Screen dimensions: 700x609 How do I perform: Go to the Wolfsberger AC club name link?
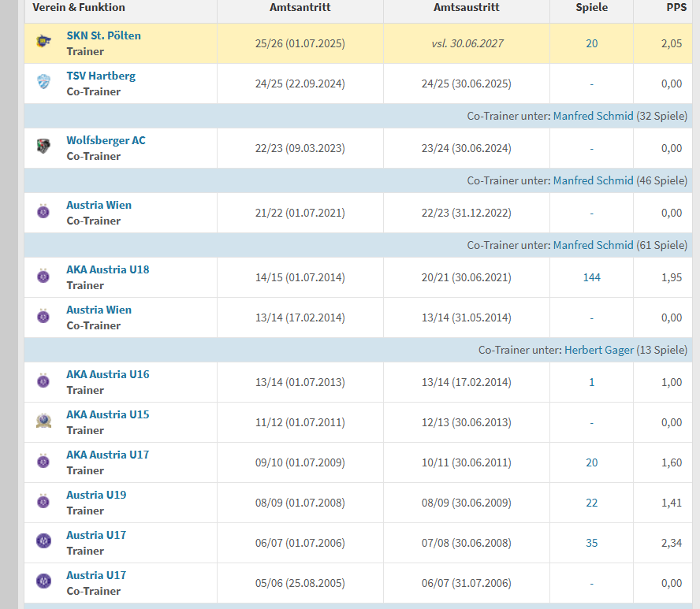coord(106,140)
